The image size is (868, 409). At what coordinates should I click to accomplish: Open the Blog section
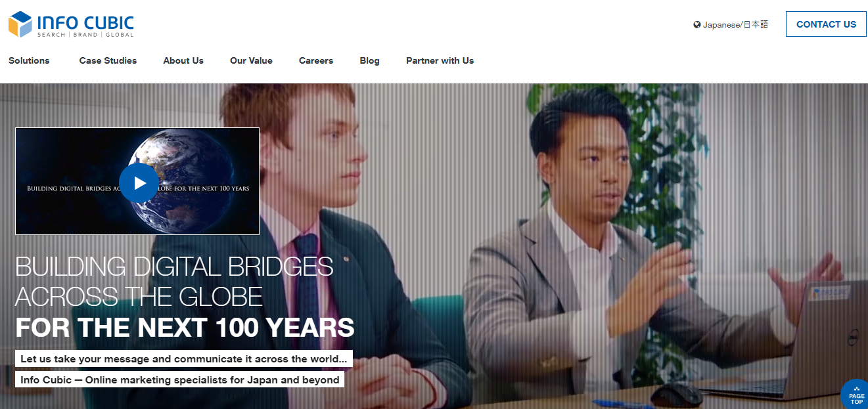[370, 60]
